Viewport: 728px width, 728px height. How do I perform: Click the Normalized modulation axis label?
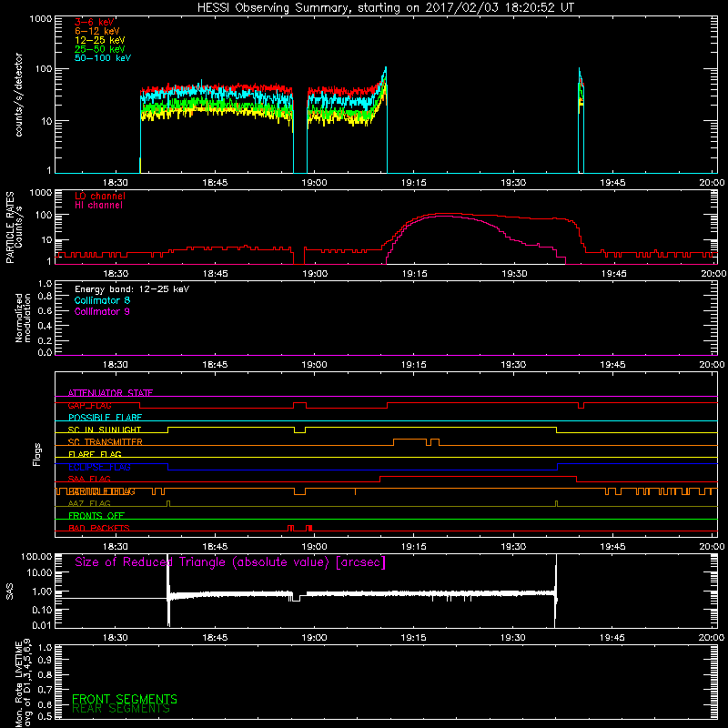click(24, 318)
